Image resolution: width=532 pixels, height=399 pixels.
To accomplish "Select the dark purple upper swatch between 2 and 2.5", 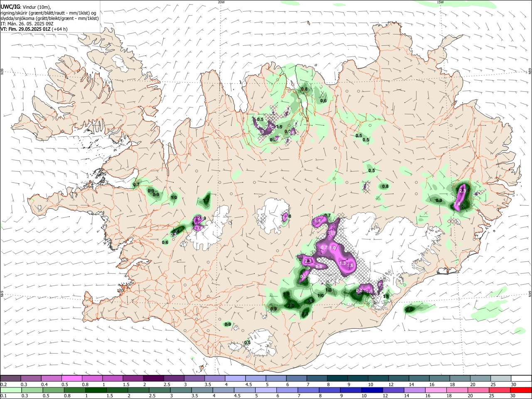I will [153, 378].
